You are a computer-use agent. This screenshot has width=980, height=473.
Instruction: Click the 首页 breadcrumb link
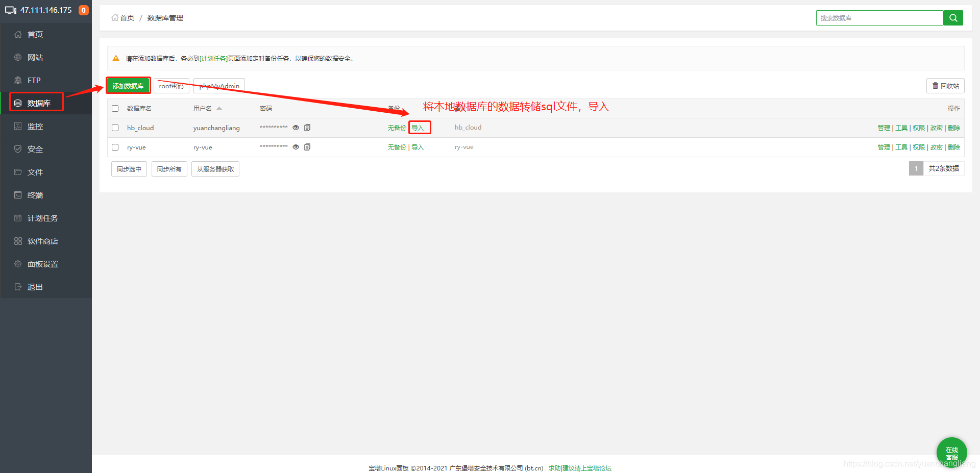point(127,18)
